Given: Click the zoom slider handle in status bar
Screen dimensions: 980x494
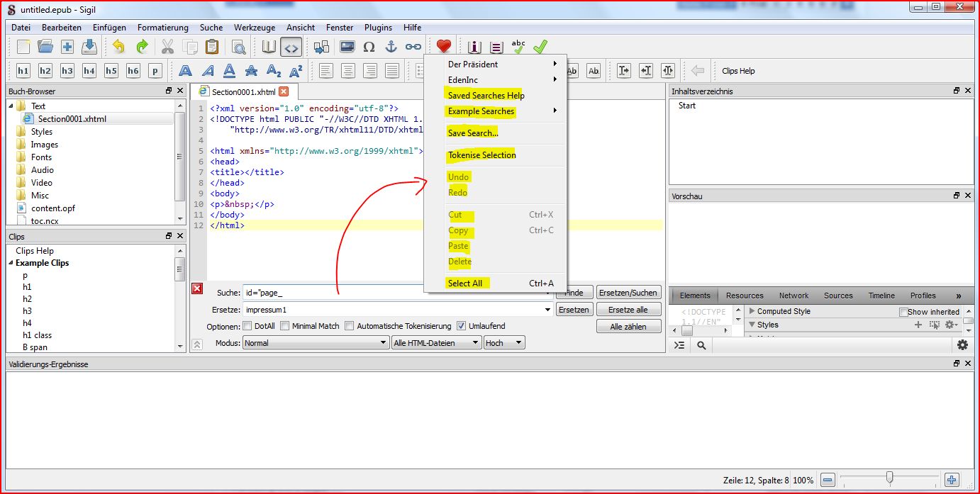Looking at the screenshot, I should pyautogui.click(x=889, y=478).
